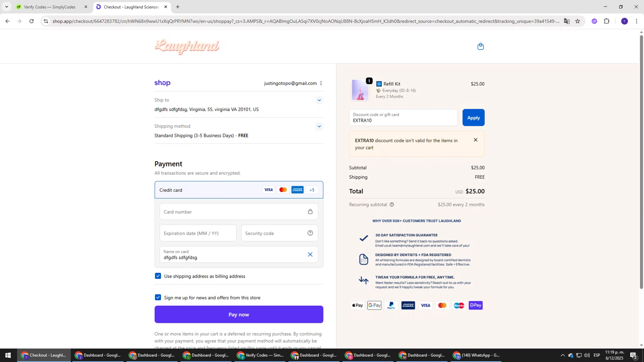Click the Mastercard icon in payment
The image size is (644, 362).
pos(283,190)
